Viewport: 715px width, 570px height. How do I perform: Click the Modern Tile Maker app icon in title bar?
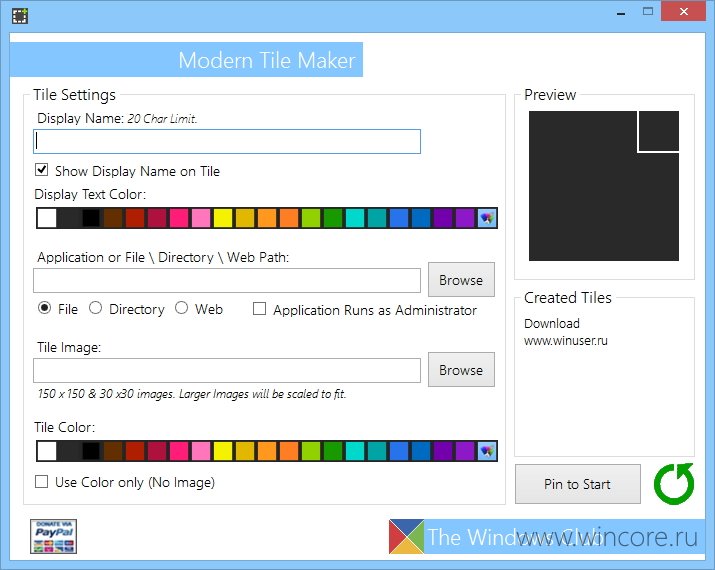coord(20,16)
